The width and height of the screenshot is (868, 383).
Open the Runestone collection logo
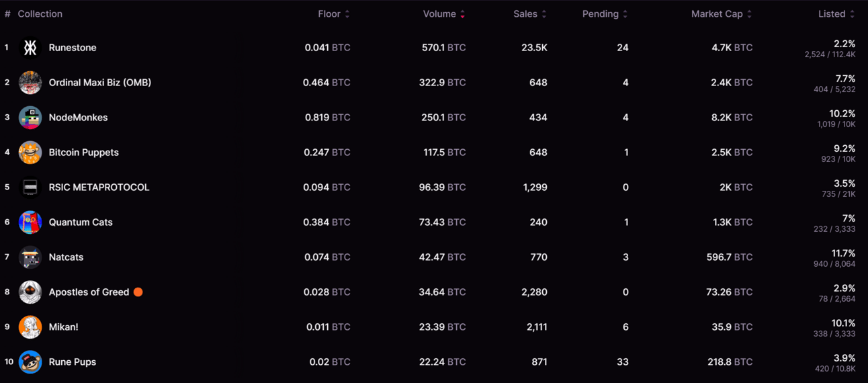[30, 48]
